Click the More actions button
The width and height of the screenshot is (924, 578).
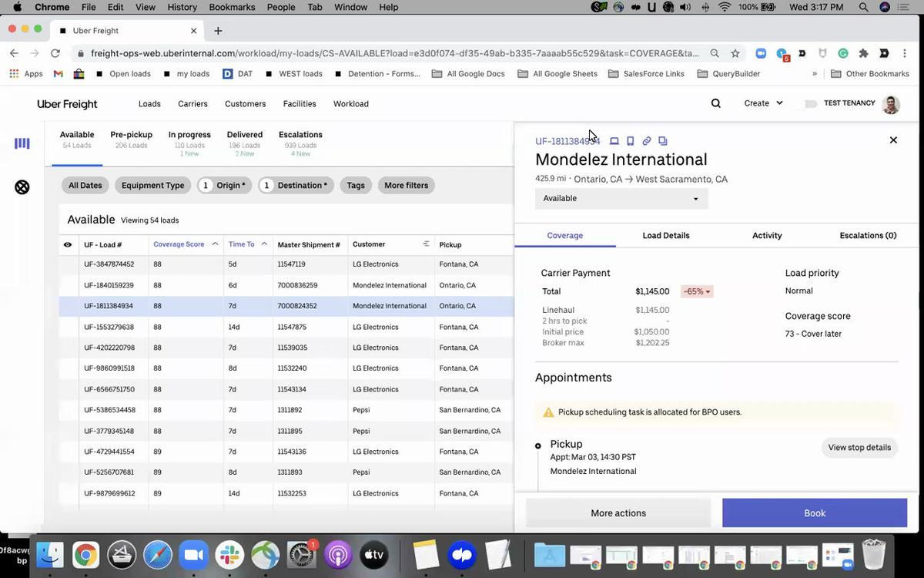click(618, 513)
